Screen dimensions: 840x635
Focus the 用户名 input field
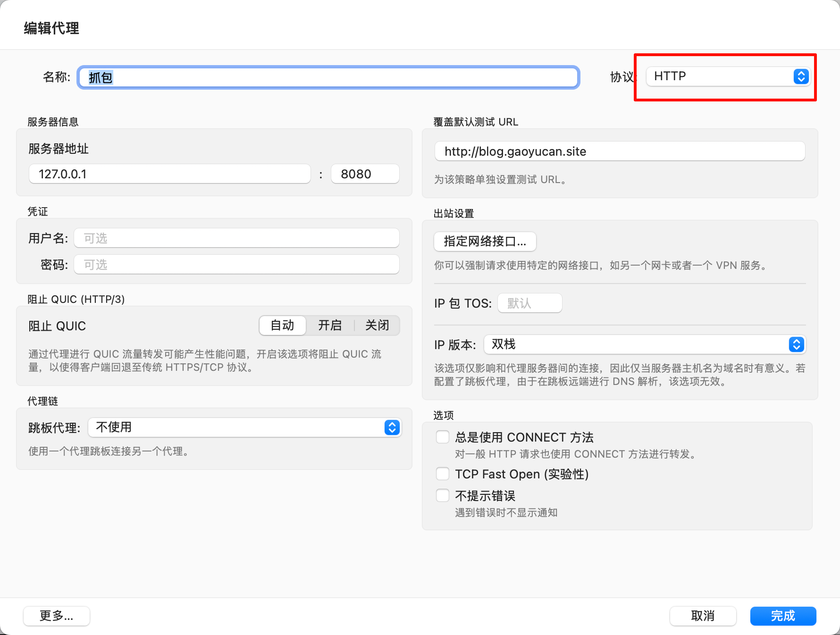(x=236, y=238)
